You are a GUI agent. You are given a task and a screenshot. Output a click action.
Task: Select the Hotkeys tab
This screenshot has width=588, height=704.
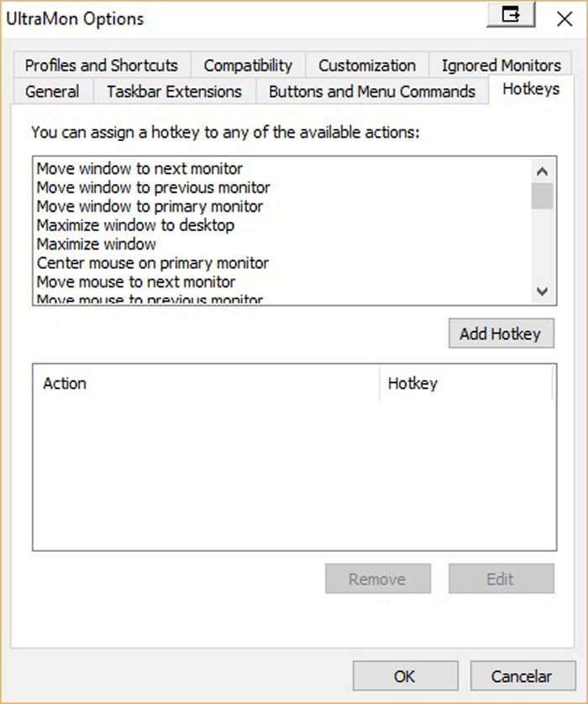(x=531, y=89)
